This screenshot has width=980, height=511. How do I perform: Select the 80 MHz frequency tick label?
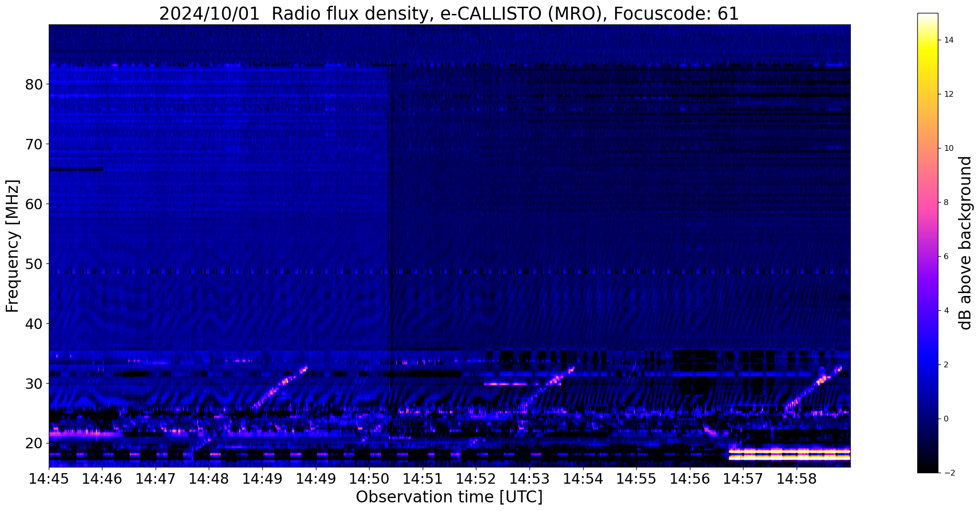(x=34, y=85)
